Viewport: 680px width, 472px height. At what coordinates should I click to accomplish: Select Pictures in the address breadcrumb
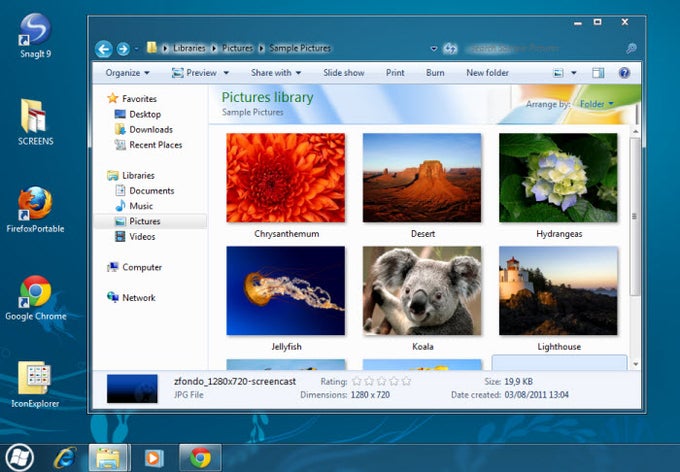(237, 48)
